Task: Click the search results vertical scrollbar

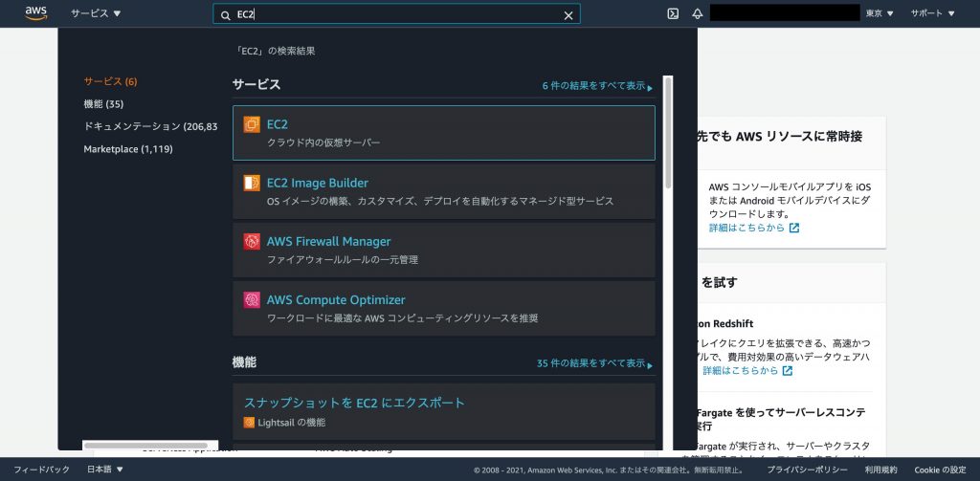Action: (668, 133)
